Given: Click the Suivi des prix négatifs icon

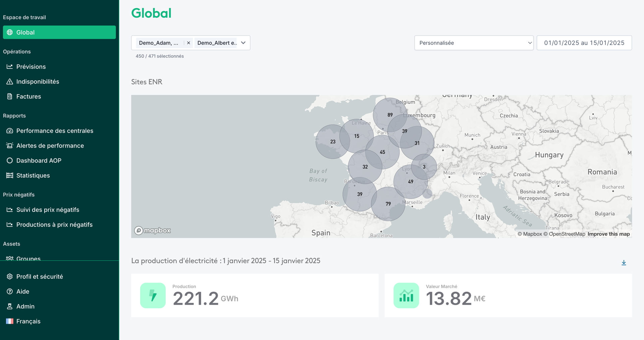Looking at the screenshot, I should pos(10,209).
